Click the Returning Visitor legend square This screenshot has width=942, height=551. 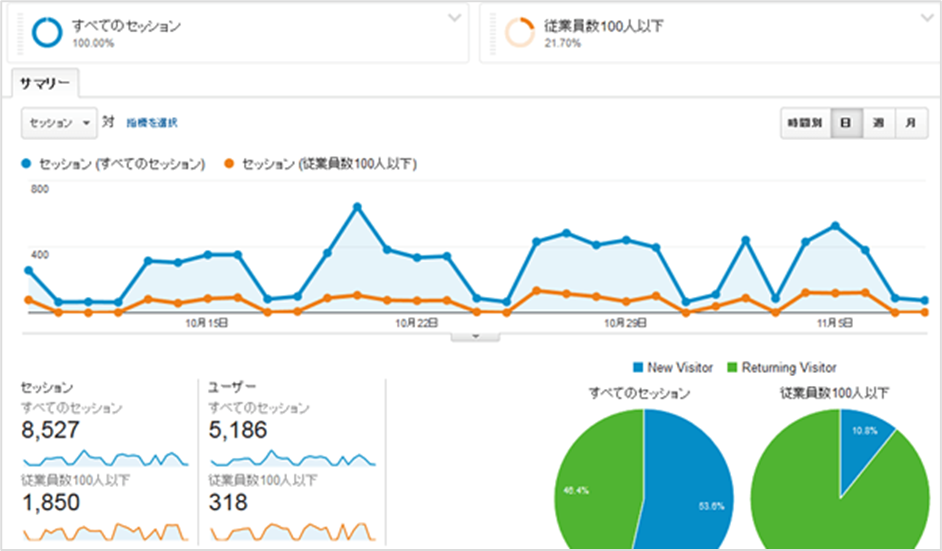(732, 367)
